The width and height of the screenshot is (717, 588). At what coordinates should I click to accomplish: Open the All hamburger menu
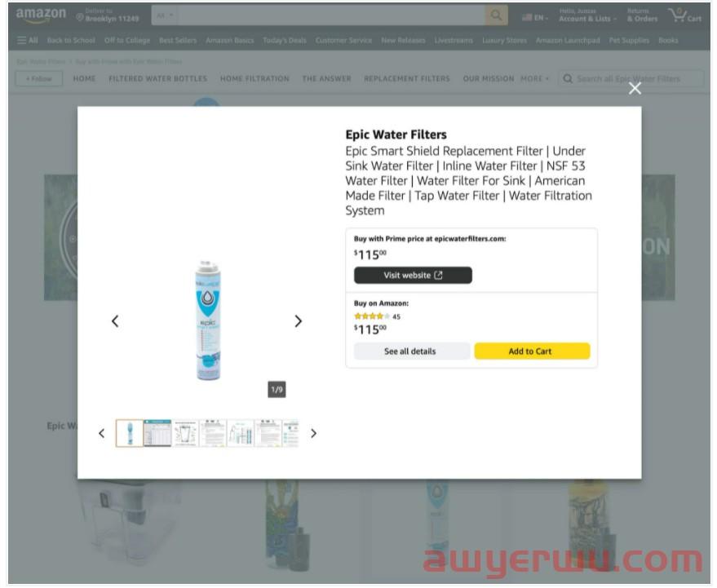point(28,40)
